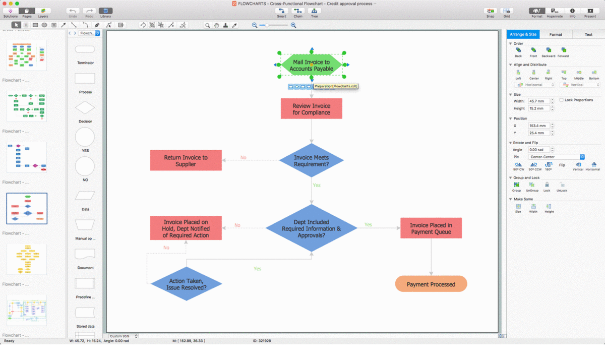This screenshot has width=605, height=364.
Task: Select the Payment Processed shape
Action: click(431, 284)
